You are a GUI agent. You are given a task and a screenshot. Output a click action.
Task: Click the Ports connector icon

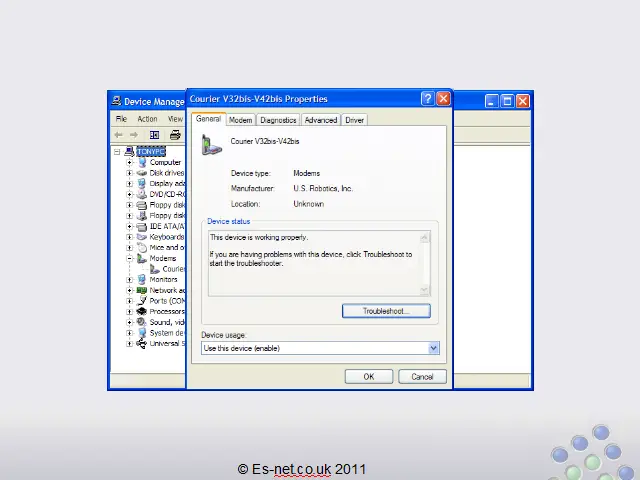(x=142, y=301)
